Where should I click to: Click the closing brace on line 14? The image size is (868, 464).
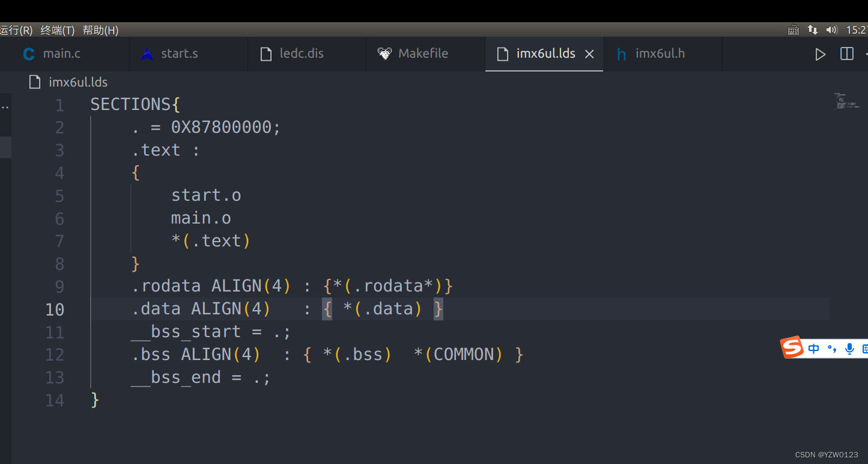[x=95, y=400]
